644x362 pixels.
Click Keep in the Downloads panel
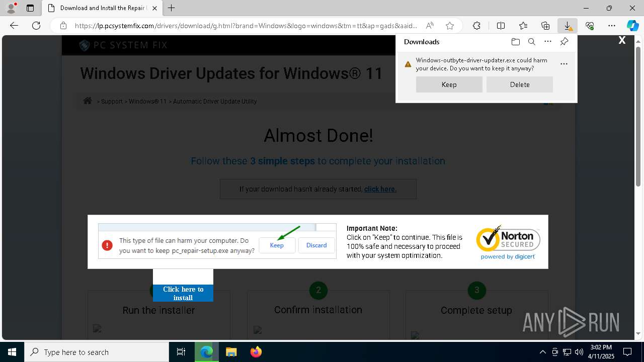click(x=449, y=84)
